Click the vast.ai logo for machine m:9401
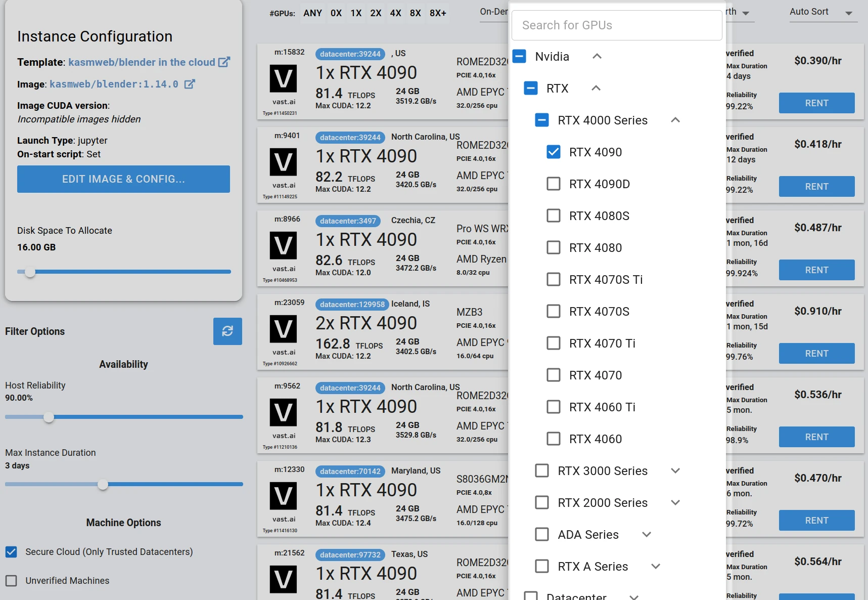Screen dimensions: 868x600 point(283,162)
